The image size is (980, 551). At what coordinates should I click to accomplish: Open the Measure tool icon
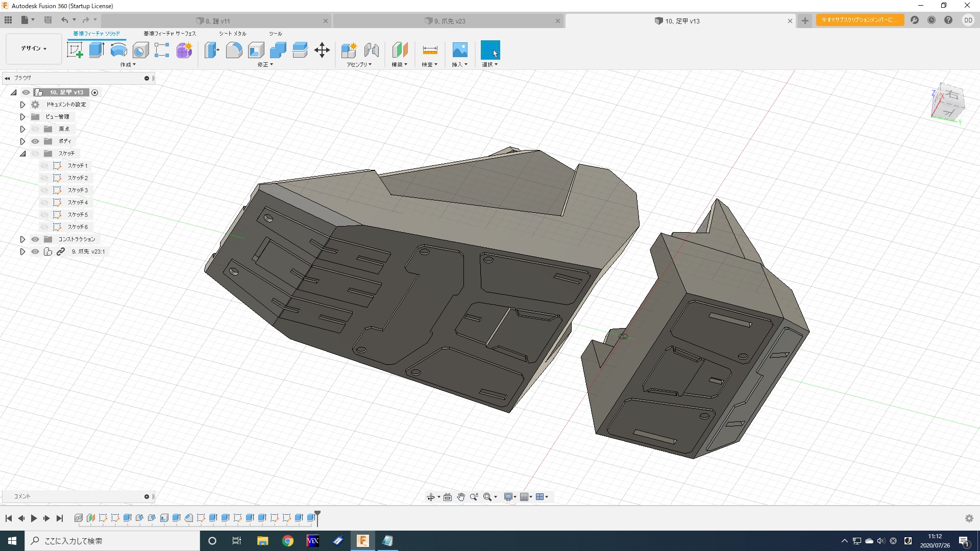[430, 50]
